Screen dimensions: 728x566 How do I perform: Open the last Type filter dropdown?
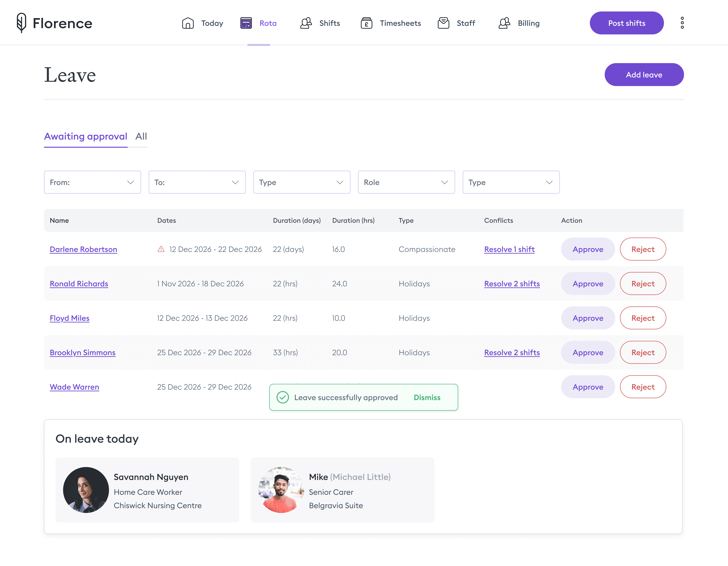[x=511, y=182]
